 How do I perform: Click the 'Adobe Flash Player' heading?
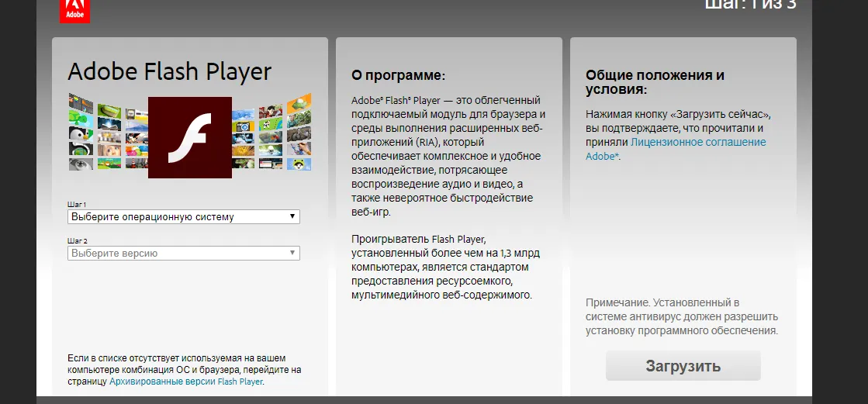[x=169, y=72]
